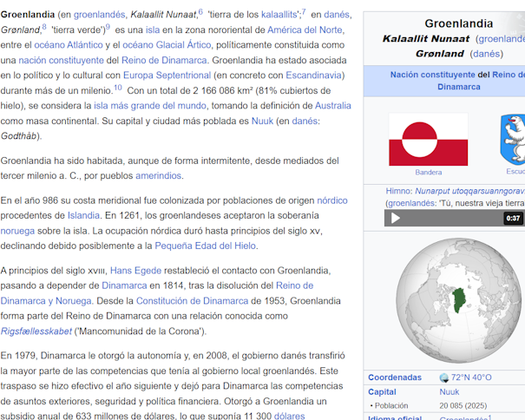Click the globe icon beside coordinates
Image resolution: width=525 pixels, height=420 pixels.
pos(444,377)
